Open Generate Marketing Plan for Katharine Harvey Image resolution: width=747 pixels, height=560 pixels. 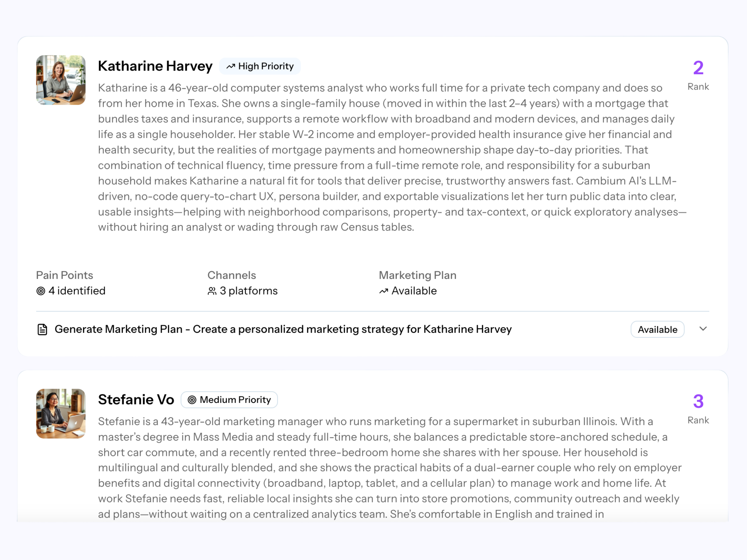(283, 329)
